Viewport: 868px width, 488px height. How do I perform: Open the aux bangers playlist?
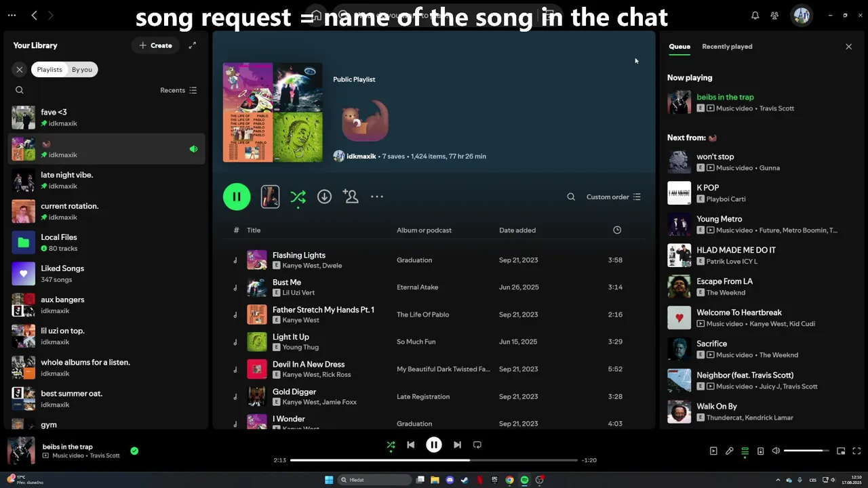coord(106,304)
